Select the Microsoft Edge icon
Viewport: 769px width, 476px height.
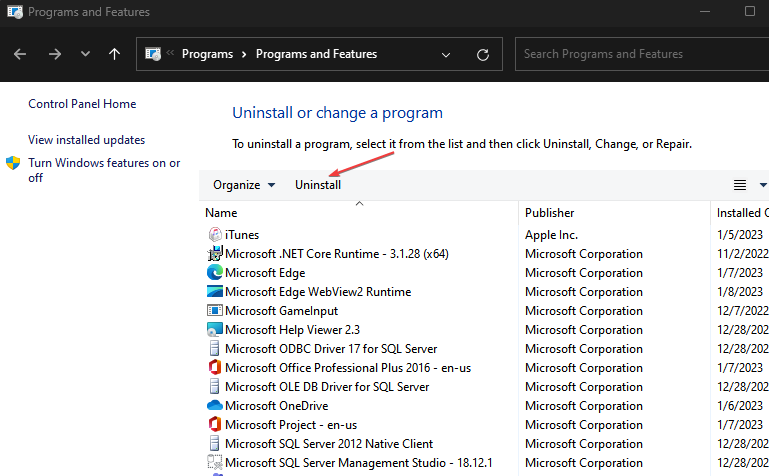pyautogui.click(x=214, y=273)
